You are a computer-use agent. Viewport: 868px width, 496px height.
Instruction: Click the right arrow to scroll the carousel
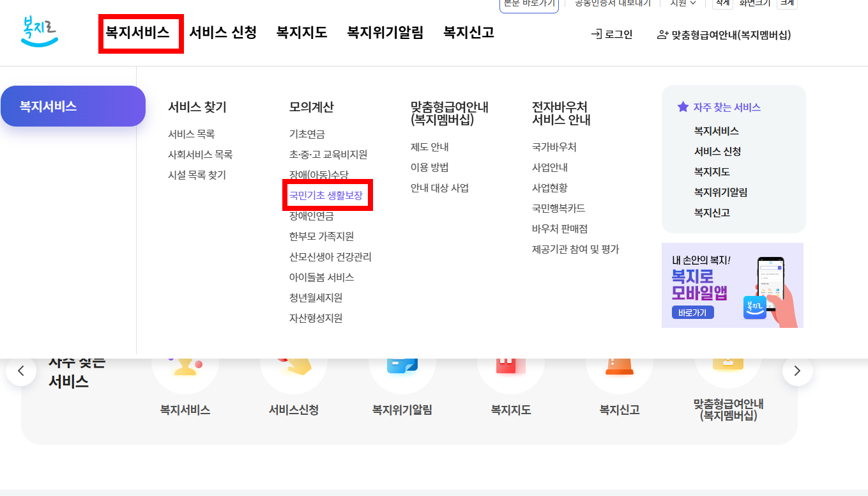(x=796, y=371)
